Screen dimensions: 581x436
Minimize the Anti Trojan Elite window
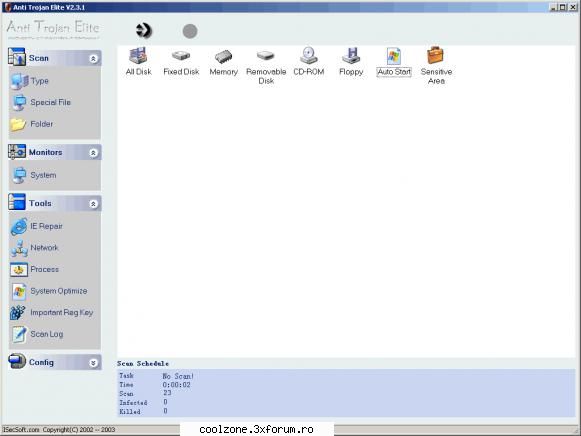(553, 7)
